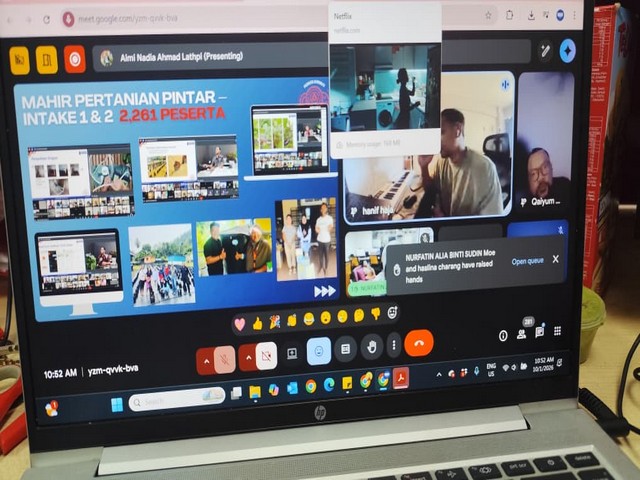The width and height of the screenshot is (640, 480).
Task: Turn on the camera in Meet
Action: pyautogui.click(x=267, y=354)
